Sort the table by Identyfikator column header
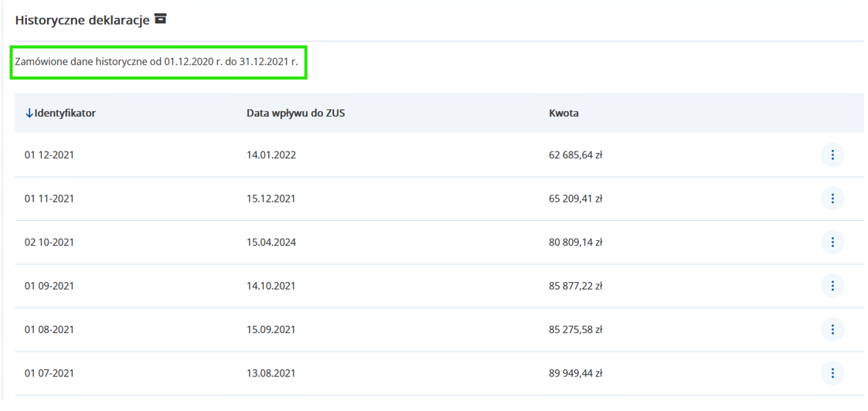 (65, 114)
